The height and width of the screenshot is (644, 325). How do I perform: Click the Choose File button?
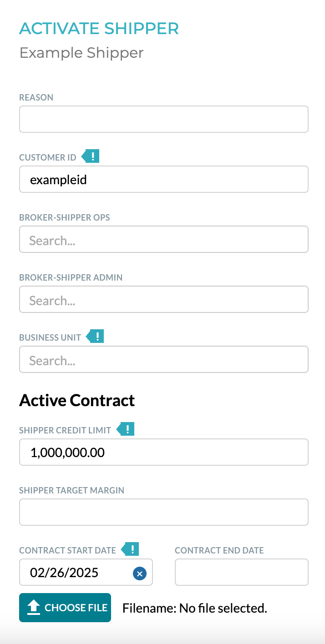point(65,608)
